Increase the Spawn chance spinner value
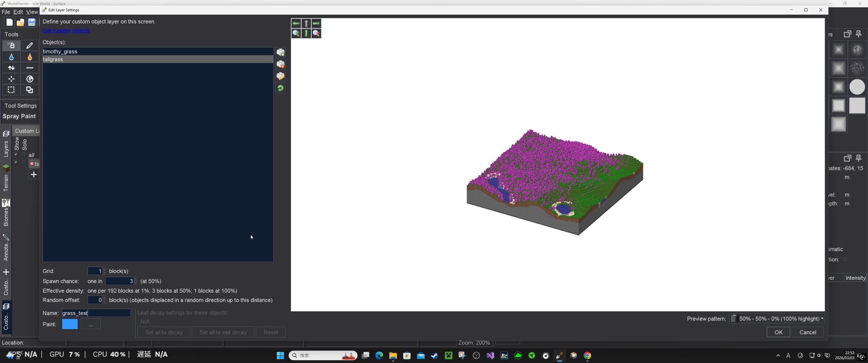Screen dimensions: 868x363 135,279
